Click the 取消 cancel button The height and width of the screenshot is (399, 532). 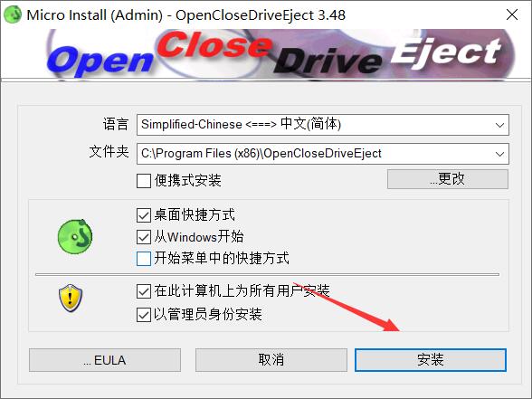coord(271,360)
